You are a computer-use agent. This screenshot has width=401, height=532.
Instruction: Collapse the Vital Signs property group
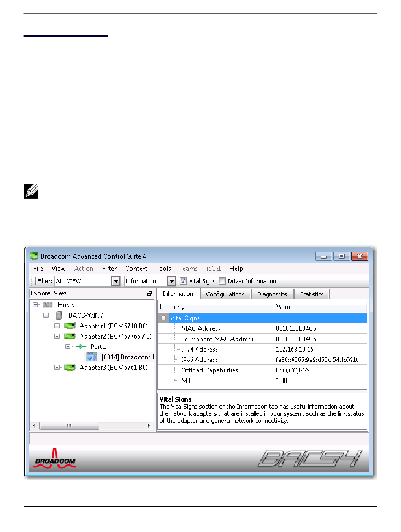tap(164, 318)
